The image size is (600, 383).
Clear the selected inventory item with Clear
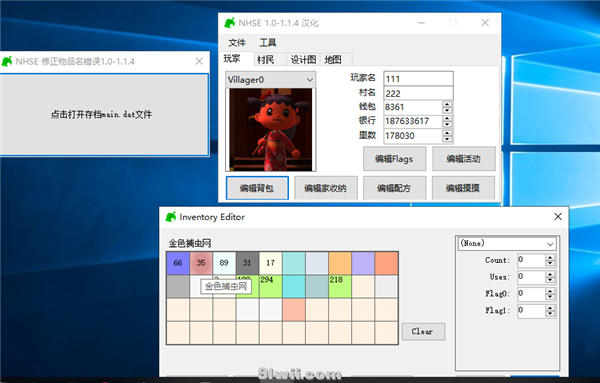coord(423,331)
